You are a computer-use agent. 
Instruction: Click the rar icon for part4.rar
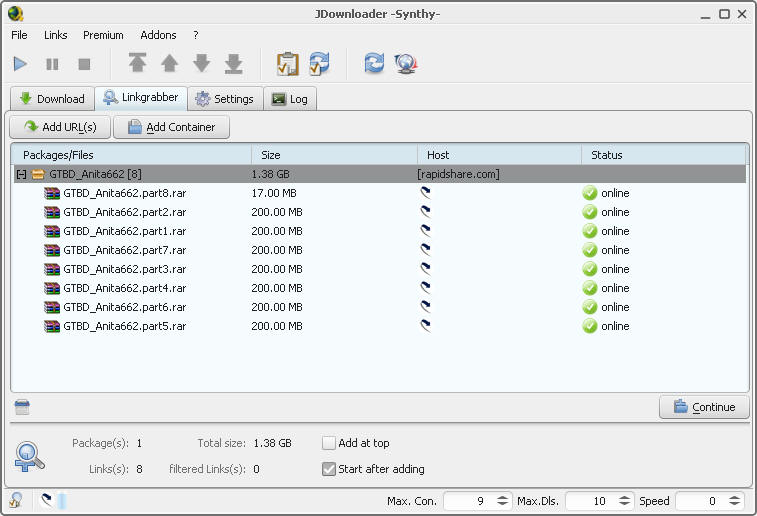pyautogui.click(x=52, y=288)
